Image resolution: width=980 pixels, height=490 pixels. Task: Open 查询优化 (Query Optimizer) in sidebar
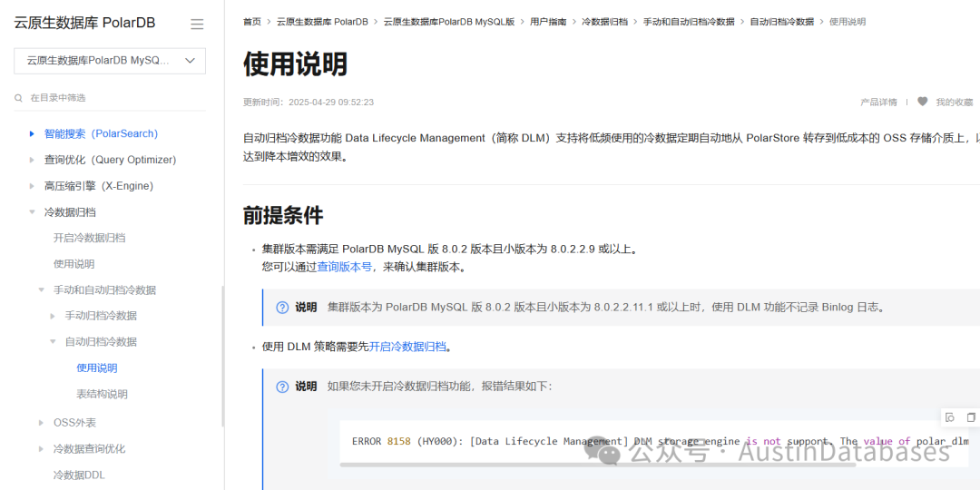pos(110,160)
